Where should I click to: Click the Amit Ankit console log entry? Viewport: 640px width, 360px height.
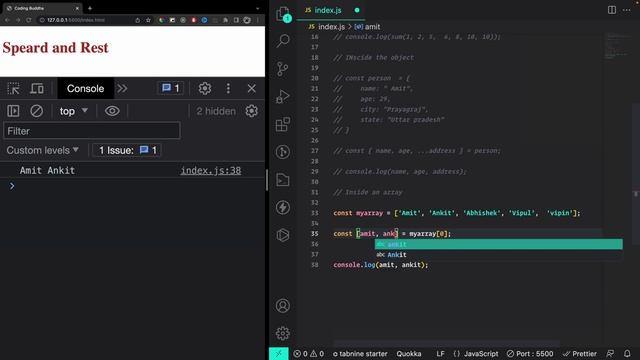click(47, 171)
